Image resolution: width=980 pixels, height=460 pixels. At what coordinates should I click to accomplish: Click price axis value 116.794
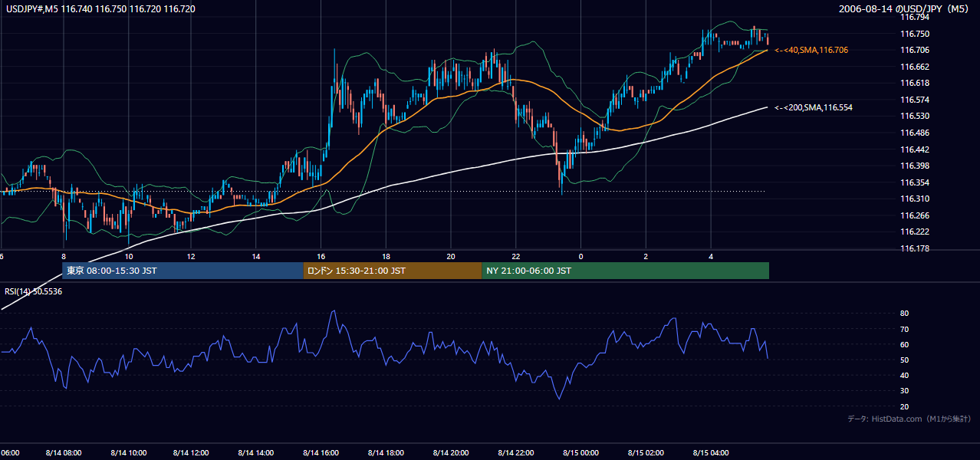coord(914,17)
